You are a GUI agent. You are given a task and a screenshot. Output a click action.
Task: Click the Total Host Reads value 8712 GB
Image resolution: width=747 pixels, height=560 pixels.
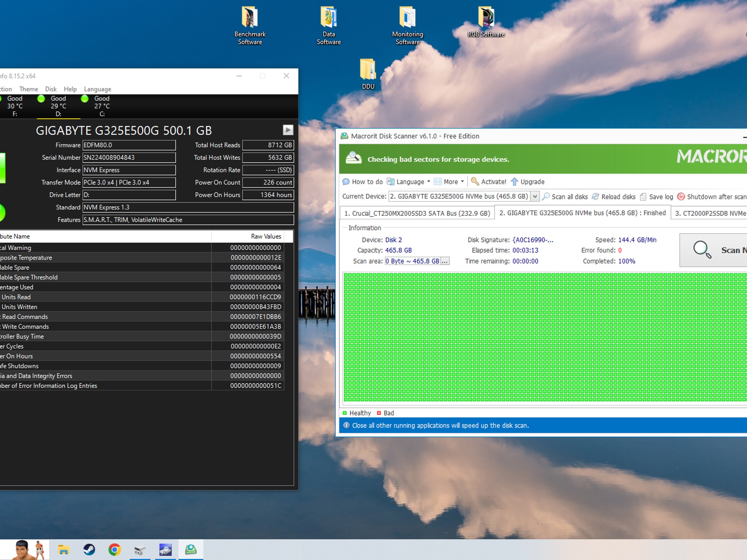(x=268, y=145)
